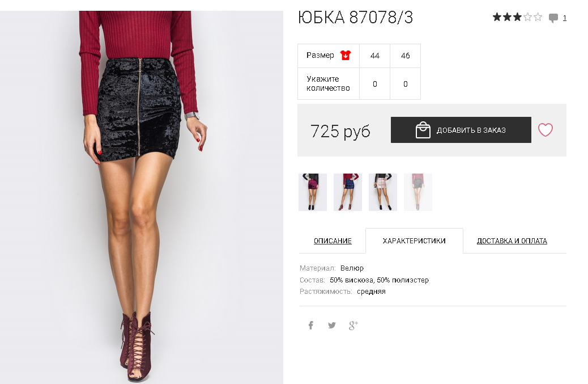Select the Характеристики tab
The width and height of the screenshot is (588, 384).
pos(414,241)
